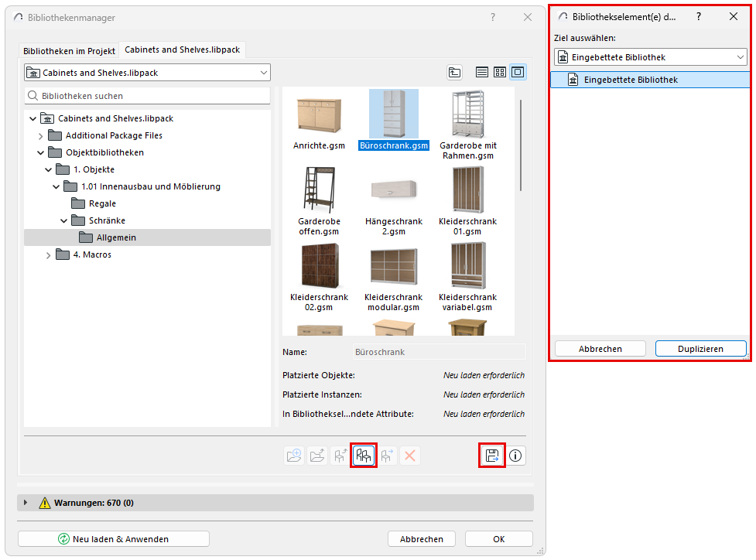Select Büroschrank.gsm thumbnail
756x560 pixels.
click(x=394, y=120)
